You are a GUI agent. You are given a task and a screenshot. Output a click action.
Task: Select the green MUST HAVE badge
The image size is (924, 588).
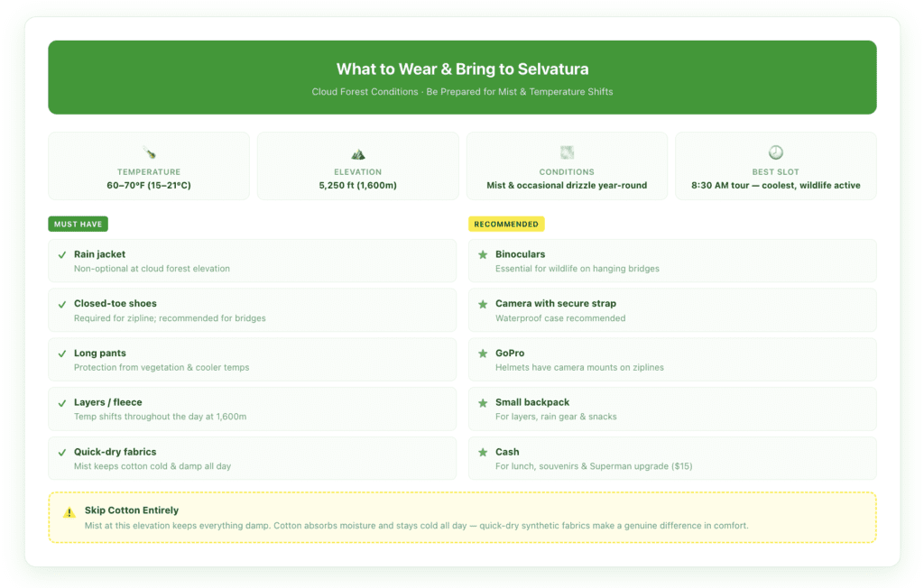[x=78, y=224]
